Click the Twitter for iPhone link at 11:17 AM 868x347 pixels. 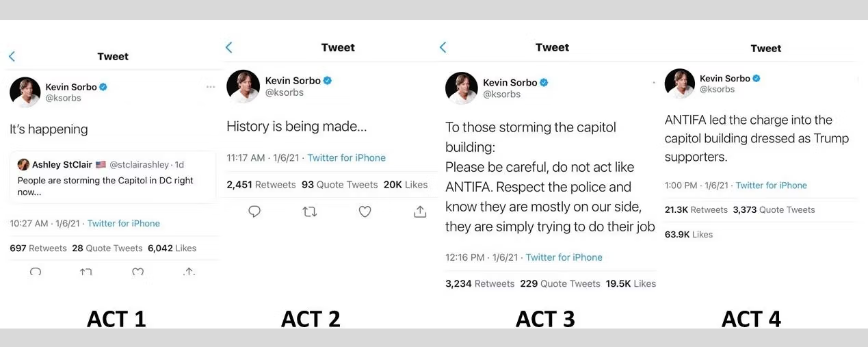pos(347,157)
